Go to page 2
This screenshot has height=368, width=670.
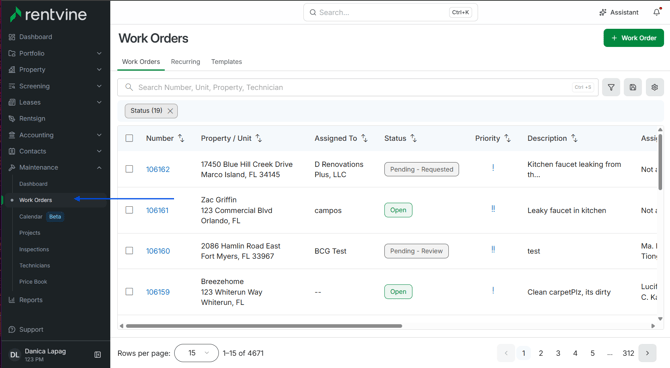point(541,353)
